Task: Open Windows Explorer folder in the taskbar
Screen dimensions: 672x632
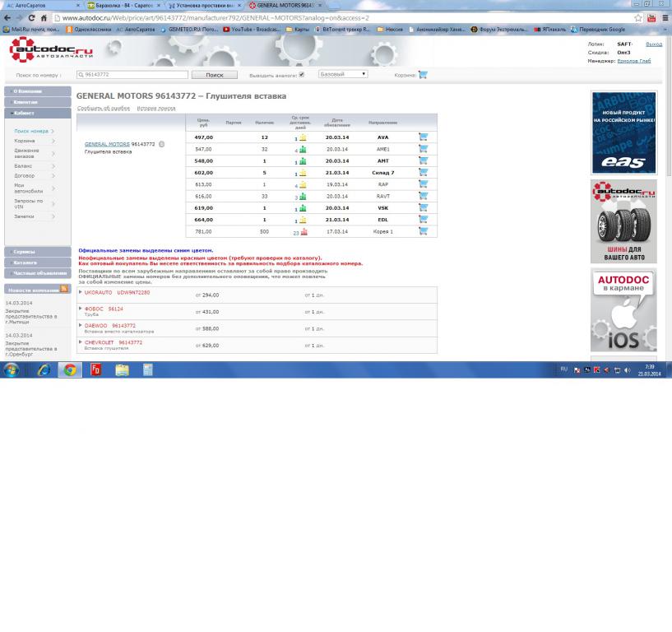Action: [x=122, y=369]
